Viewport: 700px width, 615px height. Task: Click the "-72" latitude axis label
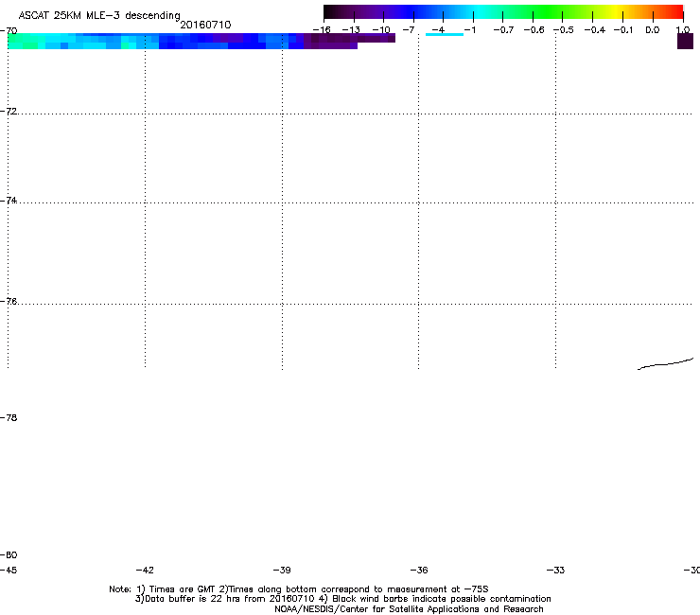click(9, 111)
